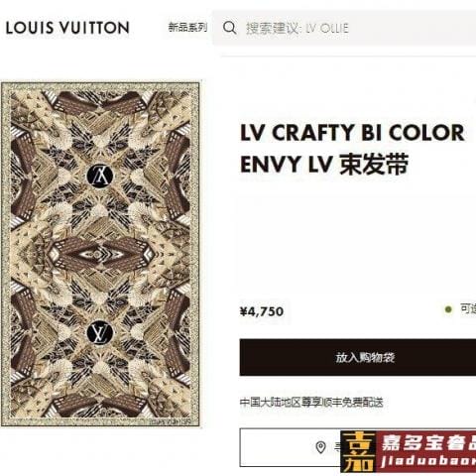Click the ¥4,750 price

pos(262,311)
